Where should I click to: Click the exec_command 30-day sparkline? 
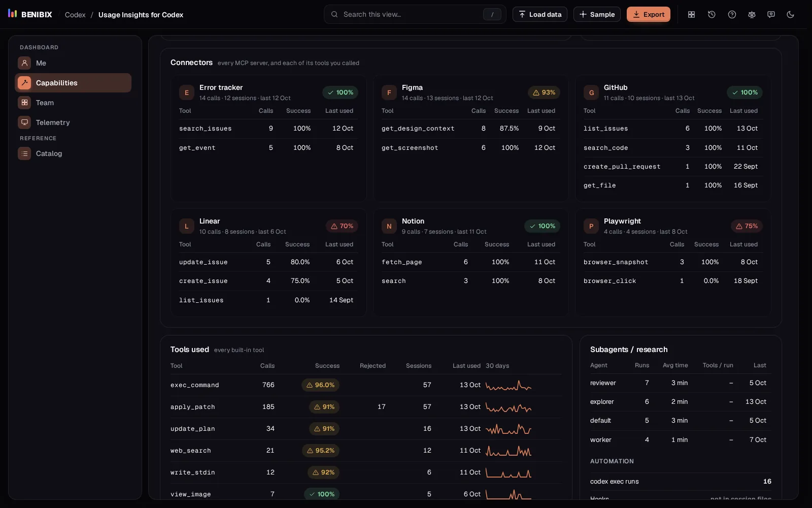pyautogui.click(x=509, y=386)
